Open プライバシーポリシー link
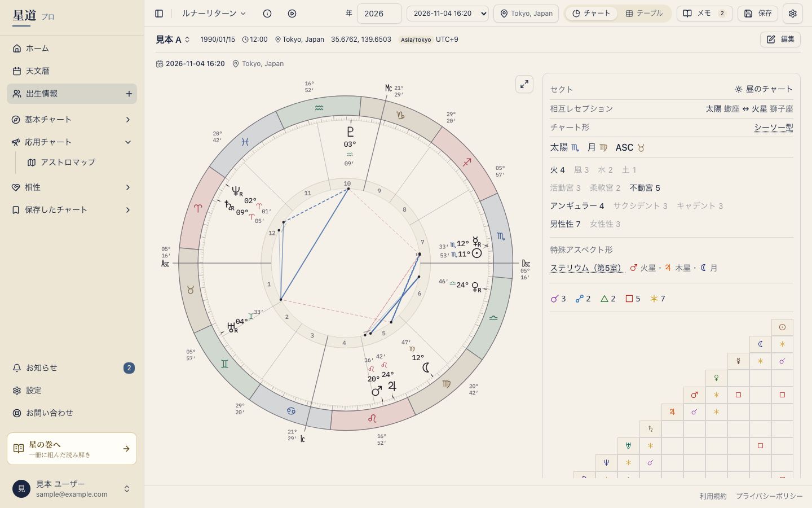This screenshot has width=812, height=508. [769, 496]
